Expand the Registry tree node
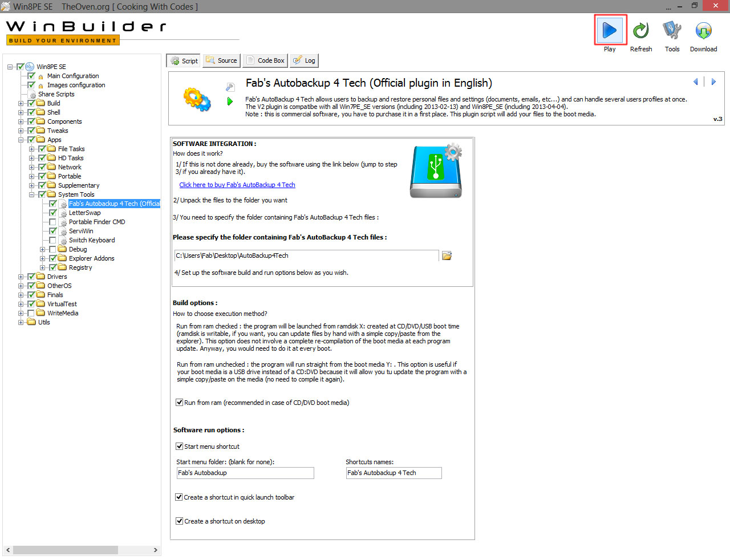Image resolution: width=730 pixels, height=560 pixels. [43, 267]
